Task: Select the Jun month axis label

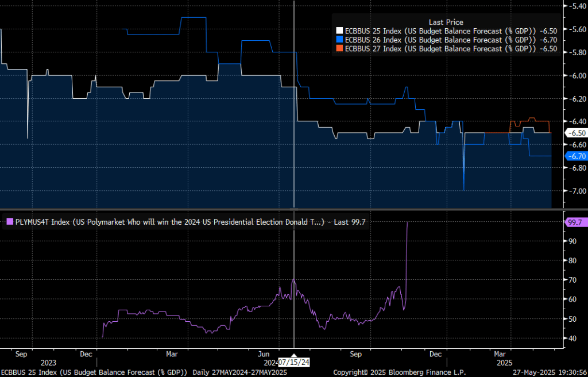Action: point(264,354)
